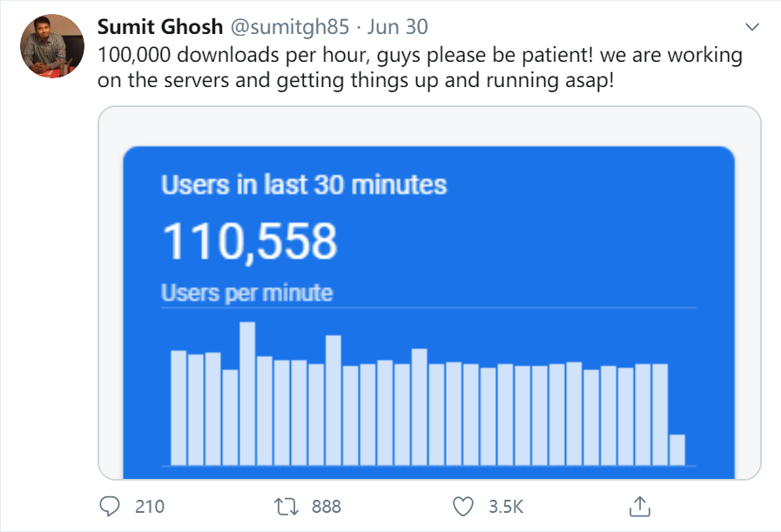Click the 210 replies count
Screen dimensions: 781x532
pyautogui.click(x=150, y=506)
